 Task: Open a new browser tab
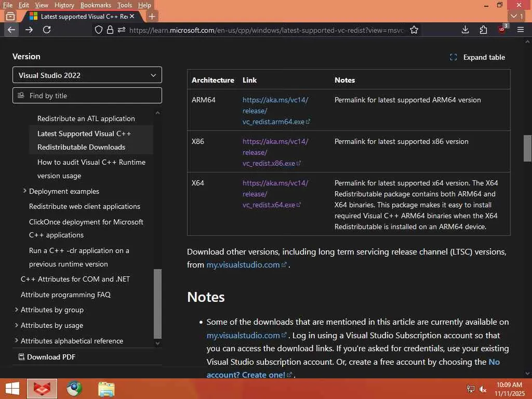(x=152, y=16)
